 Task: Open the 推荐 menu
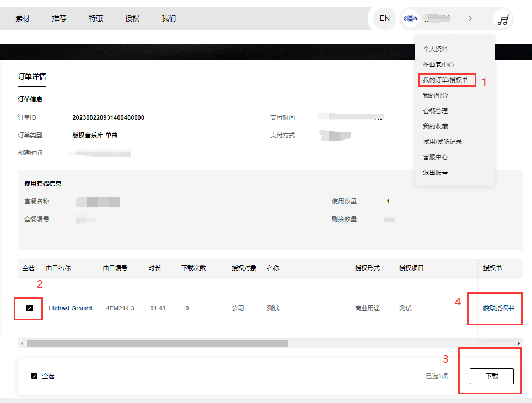click(x=59, y=18)
